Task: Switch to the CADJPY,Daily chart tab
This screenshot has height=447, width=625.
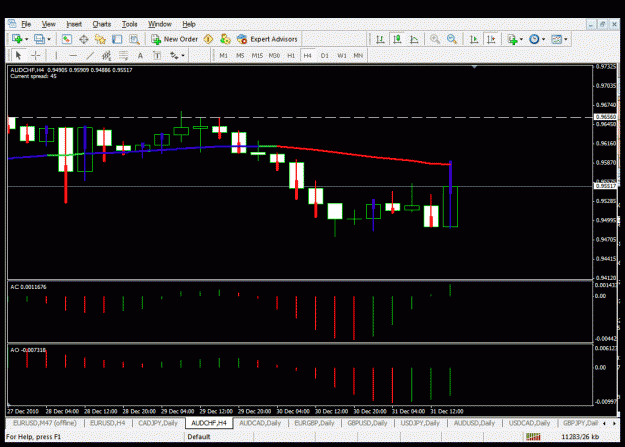Action: click(x=158, y=423)
